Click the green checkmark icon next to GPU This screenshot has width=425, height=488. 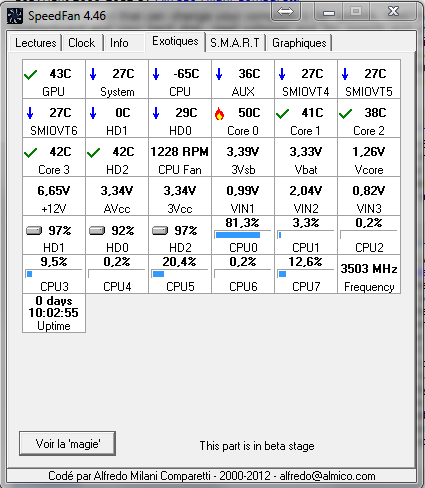pyautogui.click(x=31, y=75)
